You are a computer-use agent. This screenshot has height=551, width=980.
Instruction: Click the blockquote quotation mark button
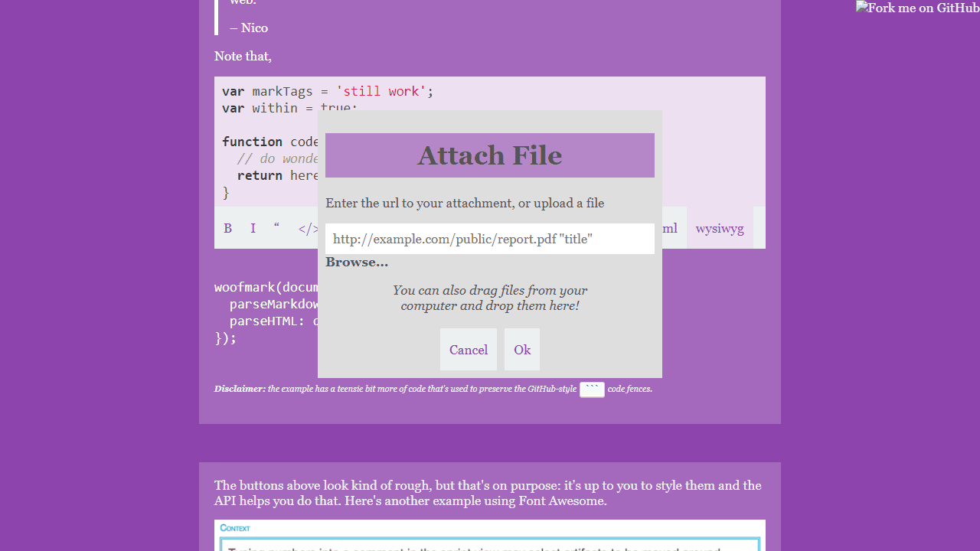tap(276, 228)
